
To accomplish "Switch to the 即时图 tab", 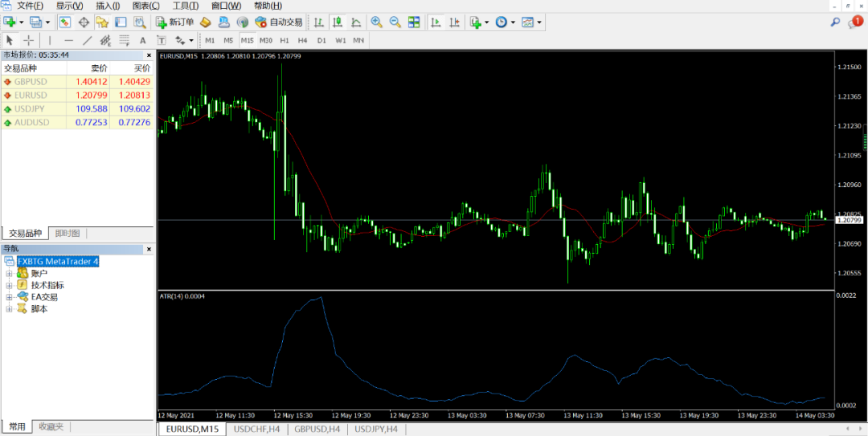I will 68,234.
